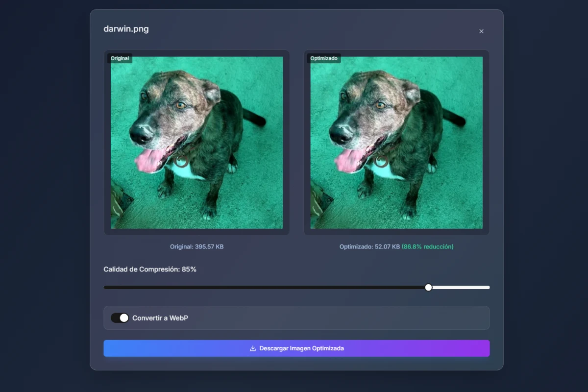This screenshot has height=392, width=588.
Task: Click the dark backdrop outside the dialog
Action: tap(44, 196)
